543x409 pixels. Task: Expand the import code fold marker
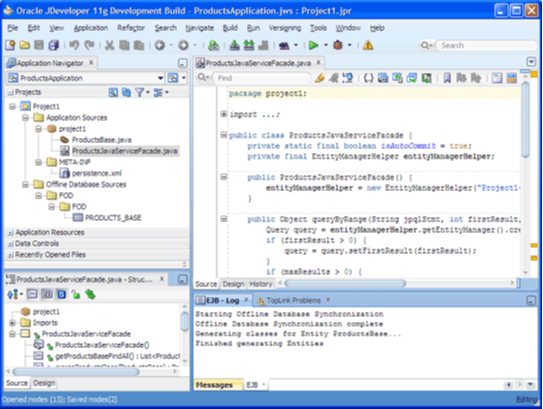click(224, 114)
